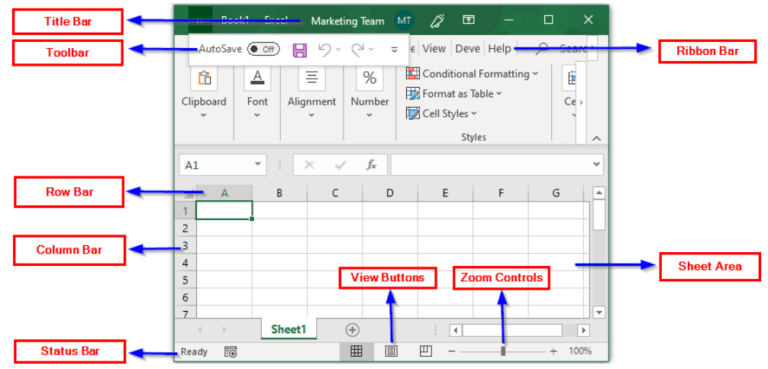Open Format as Table menu

[454, 94]
